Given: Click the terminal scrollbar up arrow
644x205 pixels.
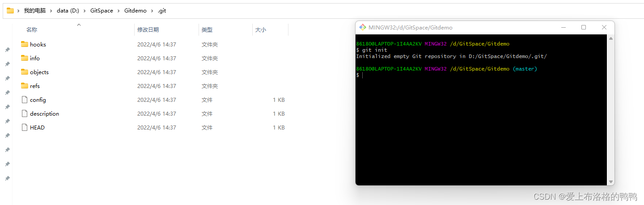Looking at the screenshot, I should point(611,39).
